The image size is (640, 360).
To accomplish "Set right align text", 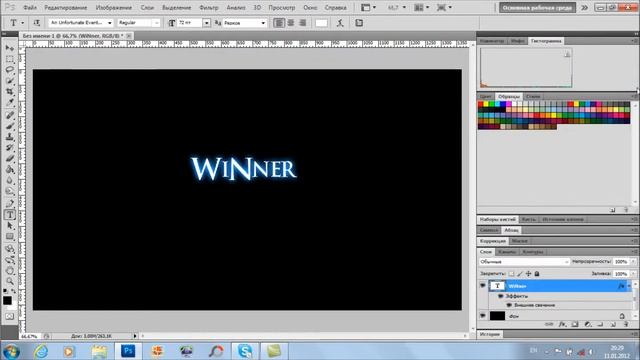I will click(x=302, y=23).
